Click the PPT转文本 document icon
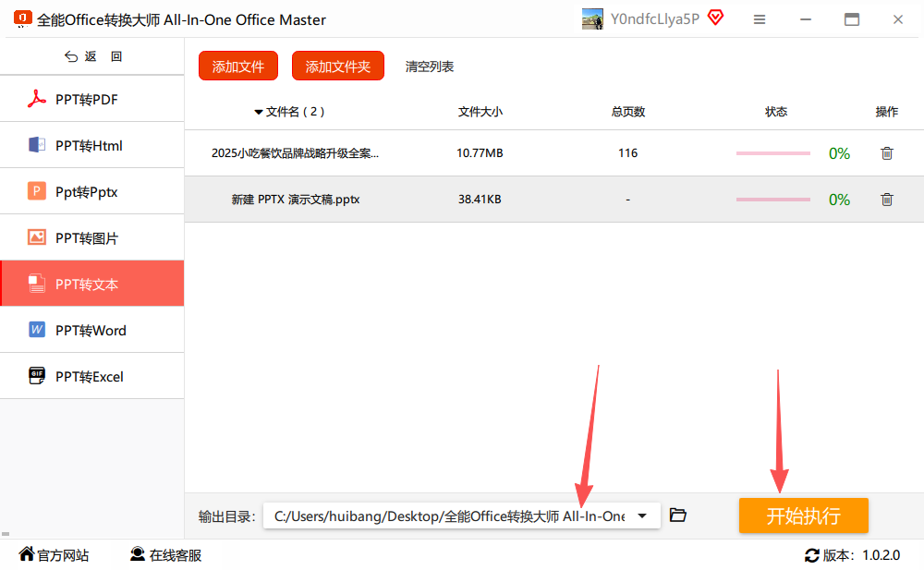The height and width of the screenshot is (570, 924). pos(37,284)
